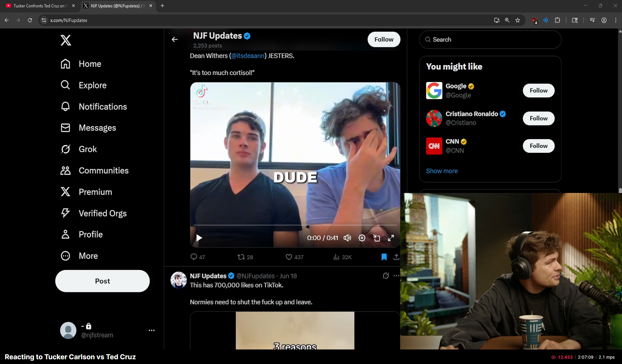This screenshot has width=622, height=364.
Task: Repost the post with 28 reposts
Action: tap(245, 257)
